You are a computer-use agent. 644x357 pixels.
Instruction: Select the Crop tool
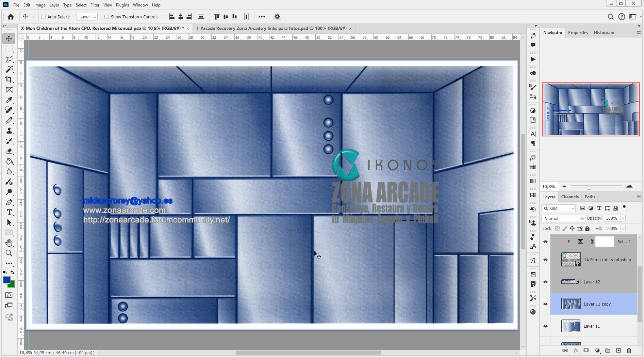9,79
